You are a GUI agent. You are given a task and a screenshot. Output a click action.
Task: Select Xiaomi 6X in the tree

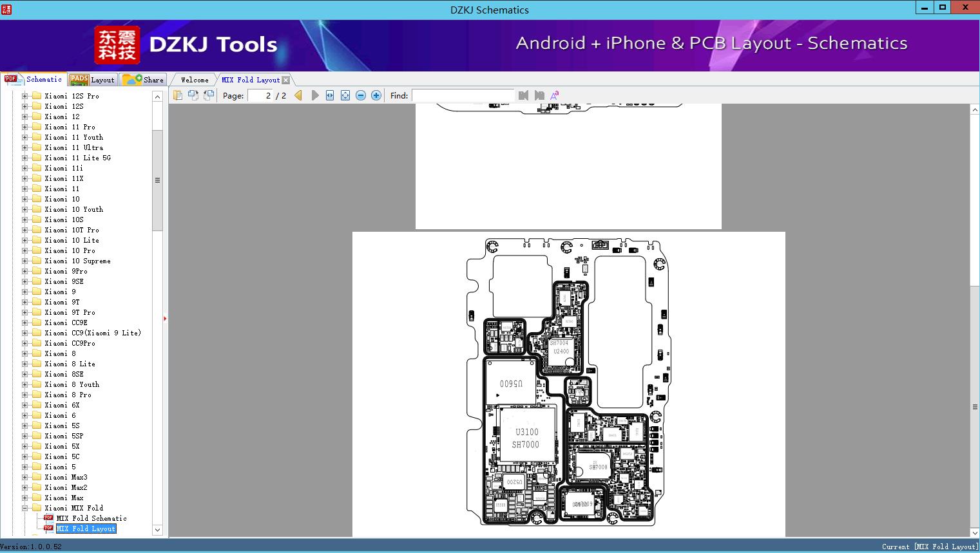point(62,405)
